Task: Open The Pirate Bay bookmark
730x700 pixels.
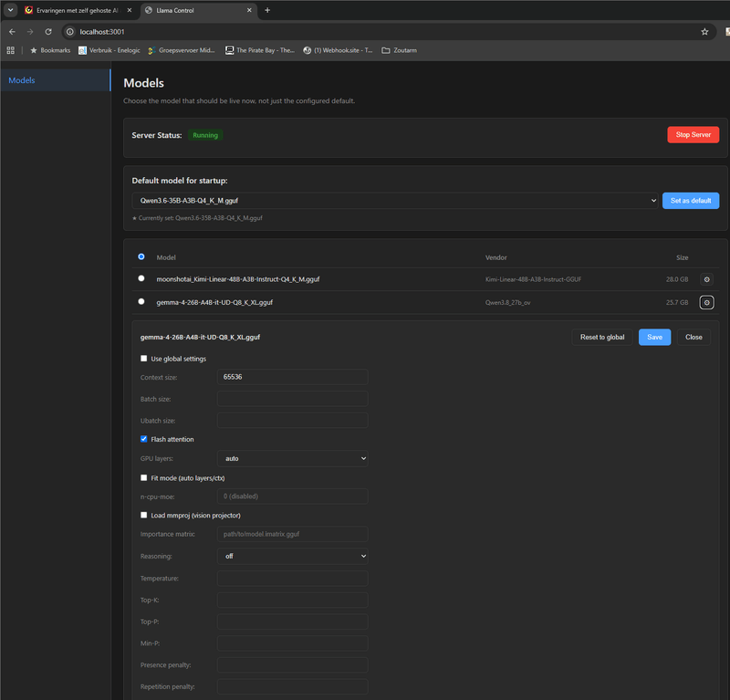Action: click(x=260, y=50)
